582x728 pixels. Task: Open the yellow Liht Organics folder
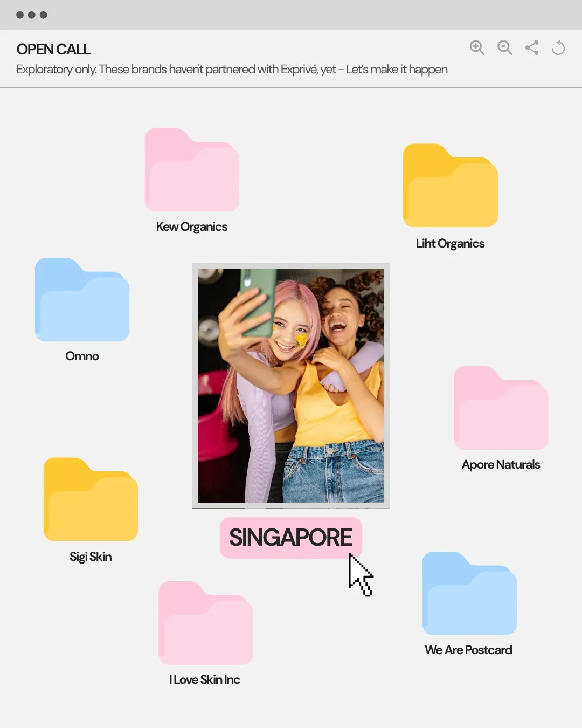click(451, 186)
